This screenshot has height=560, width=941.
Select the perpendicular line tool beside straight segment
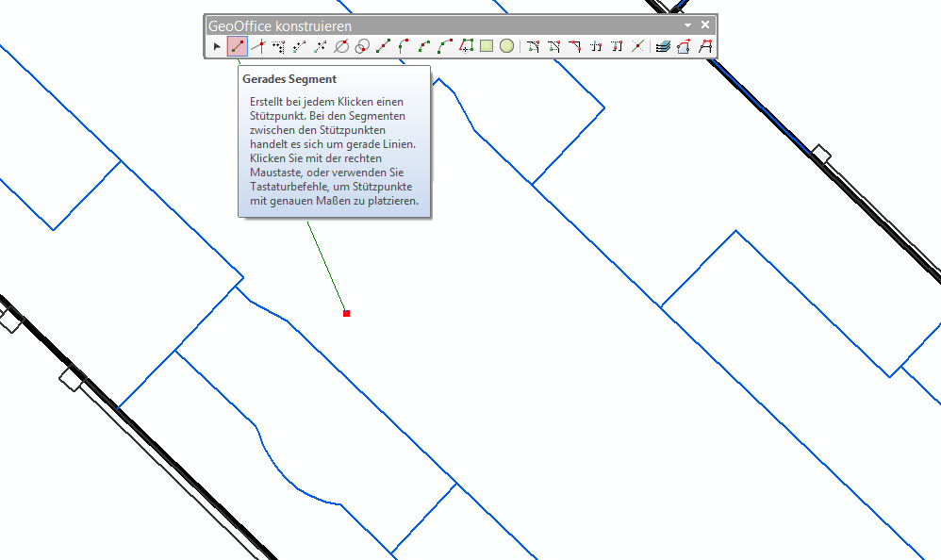point(257,45)
